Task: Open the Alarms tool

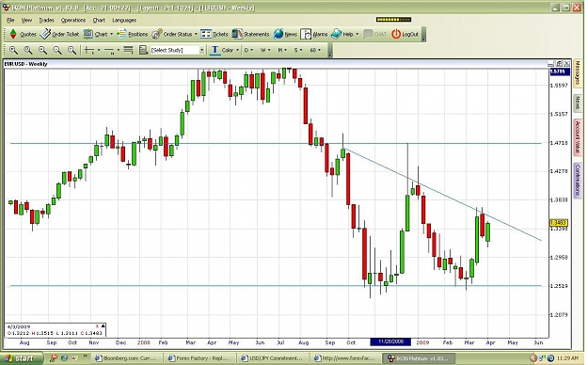Action: coord(314,34)
